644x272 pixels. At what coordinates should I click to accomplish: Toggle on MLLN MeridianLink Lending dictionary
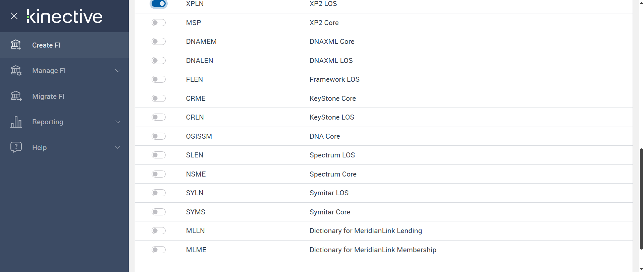(x=159, y=231)
